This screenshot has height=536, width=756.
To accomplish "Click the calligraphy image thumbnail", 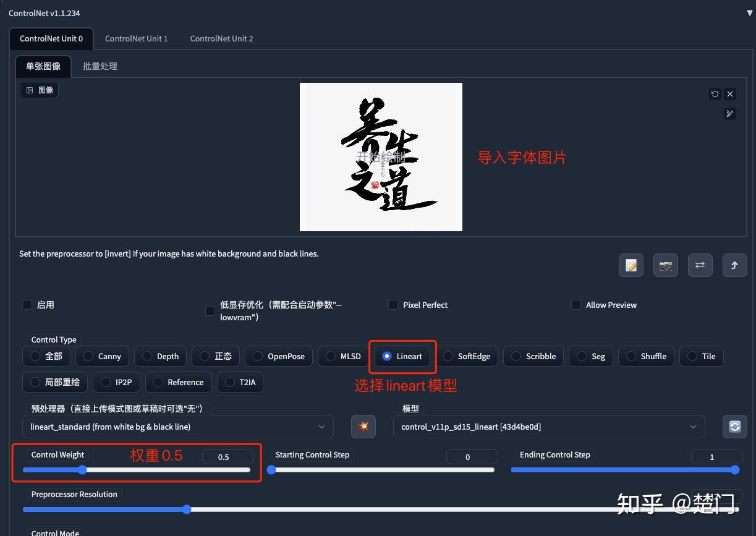I will click(x=381, y=157).
